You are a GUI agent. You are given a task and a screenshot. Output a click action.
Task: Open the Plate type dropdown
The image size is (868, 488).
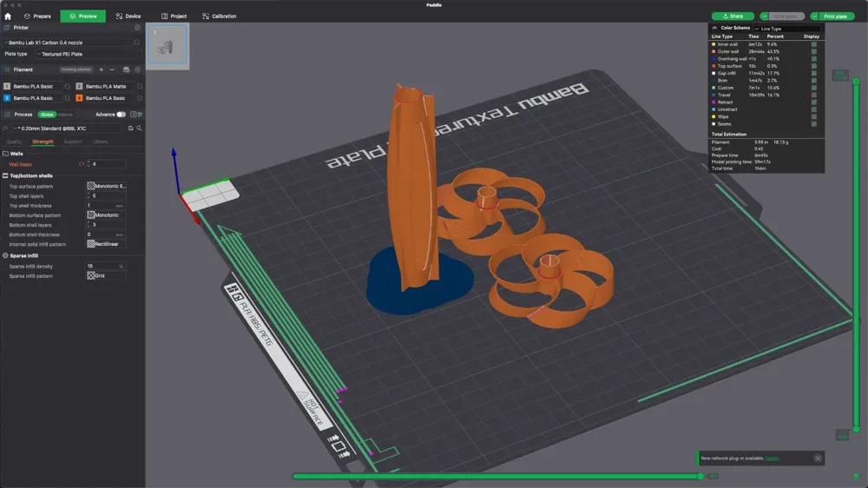click(x=87, y=54)
